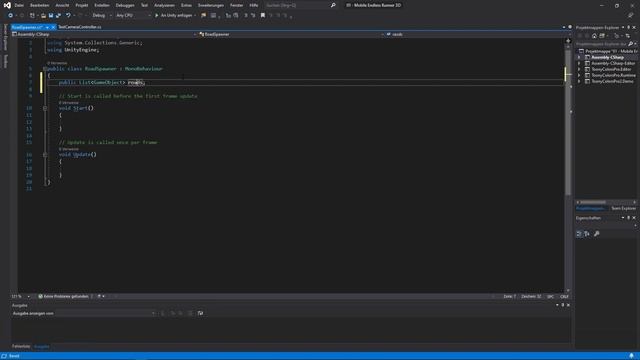Click the home icon in Projektmappen-Explorer
The height and width of the screenshot is (360, 640).
[x=594, y=36]
